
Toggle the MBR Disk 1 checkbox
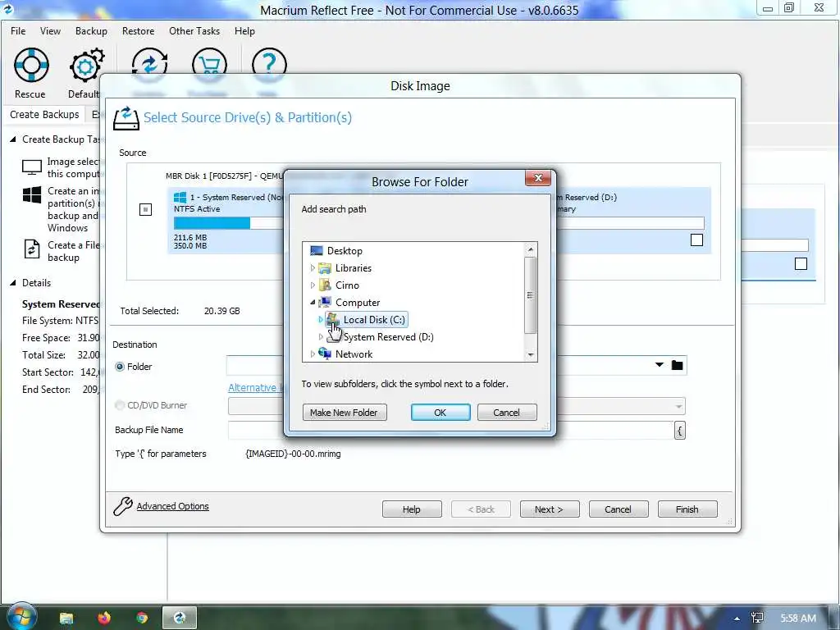[145, 209]
